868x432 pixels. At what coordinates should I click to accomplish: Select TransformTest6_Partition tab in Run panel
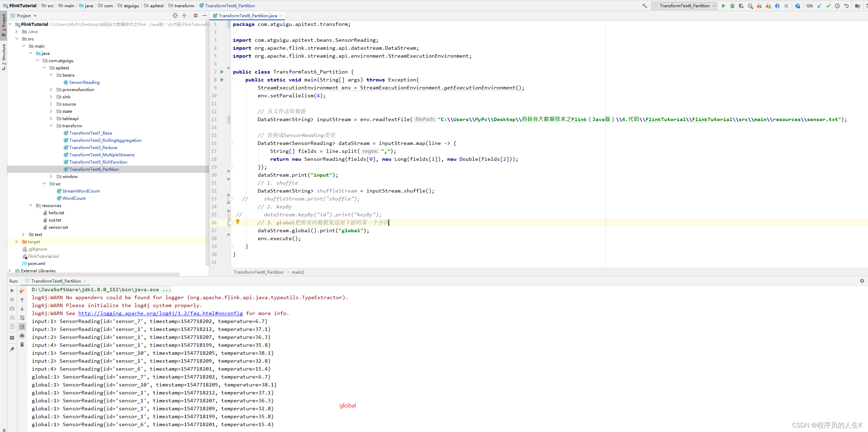[x=56, y=281]
